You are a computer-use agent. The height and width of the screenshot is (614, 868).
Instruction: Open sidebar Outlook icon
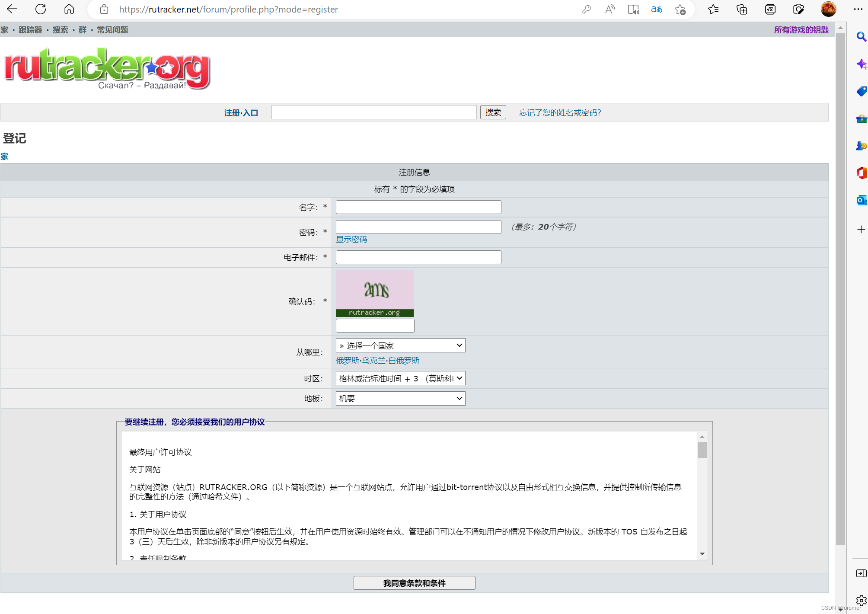pyautogui.click(x=861, y=200)
